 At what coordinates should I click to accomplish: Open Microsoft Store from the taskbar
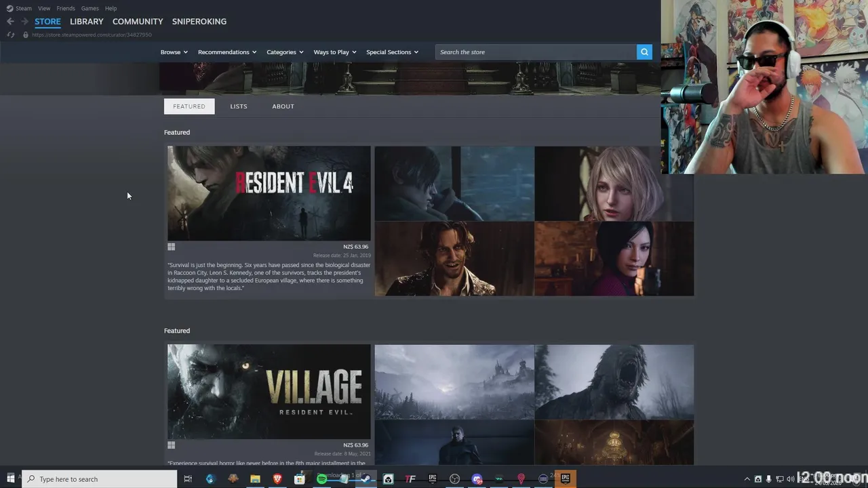(x=299, y=479)
